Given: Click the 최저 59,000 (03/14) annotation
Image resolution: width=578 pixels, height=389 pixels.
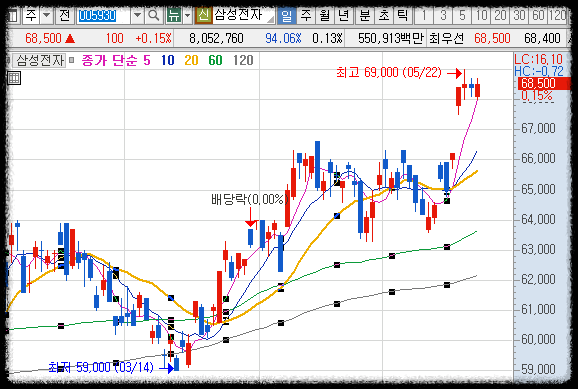Looking at the screenshot, I should pos(101,367).
